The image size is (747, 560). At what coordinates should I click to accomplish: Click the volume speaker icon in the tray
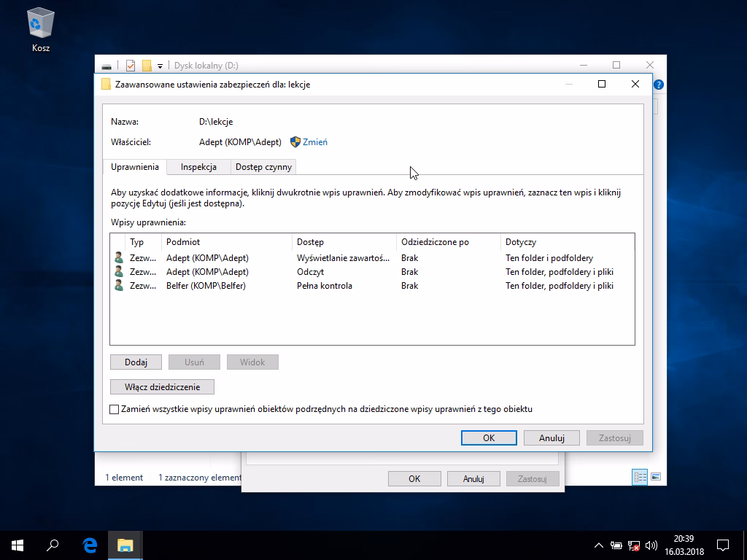pyautogui.click(x=651, y=545)
